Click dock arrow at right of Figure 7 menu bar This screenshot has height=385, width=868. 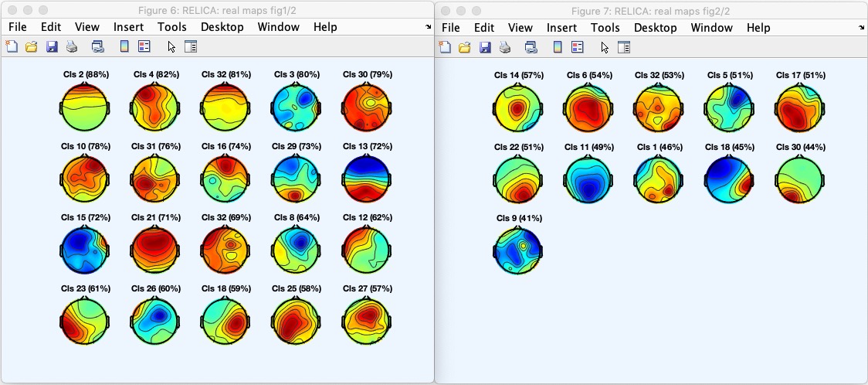tap(862, 27)
